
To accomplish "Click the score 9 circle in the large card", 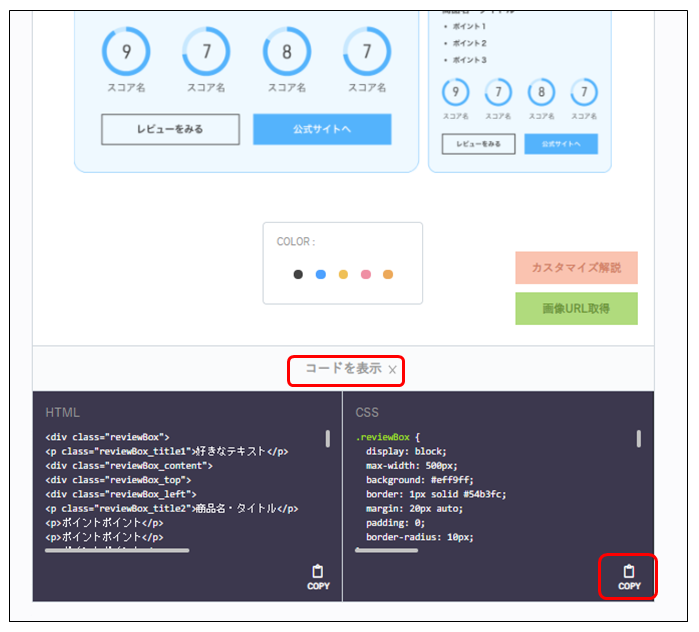I will (x=126, y=51).
